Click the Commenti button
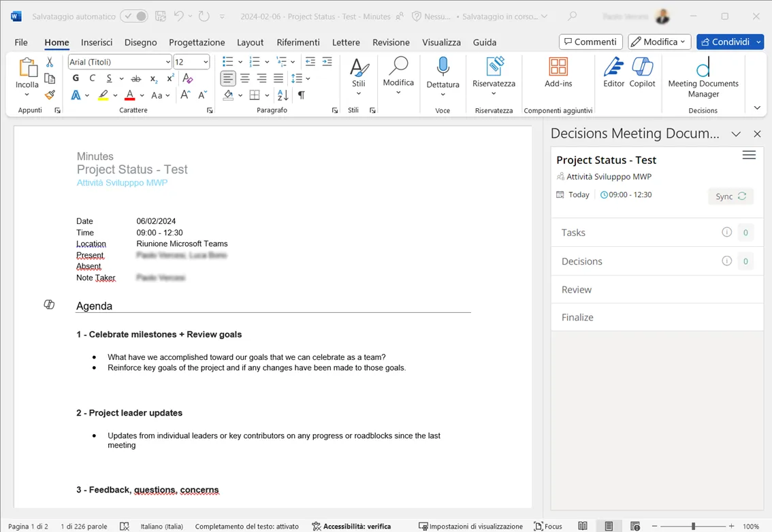The width and height of the screenshot is (772, 532). [x=591, y=41]
